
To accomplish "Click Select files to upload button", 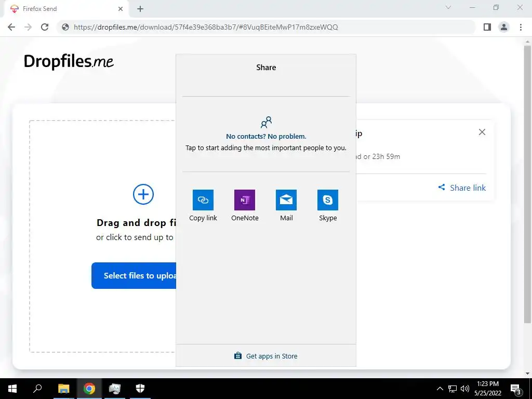I will point(134,275).
